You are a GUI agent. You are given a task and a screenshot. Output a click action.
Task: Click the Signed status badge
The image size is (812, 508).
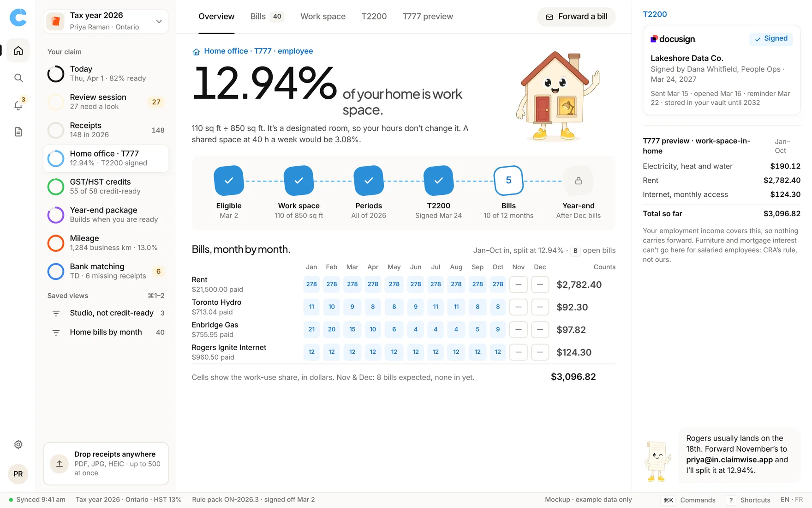click(771, 39)
